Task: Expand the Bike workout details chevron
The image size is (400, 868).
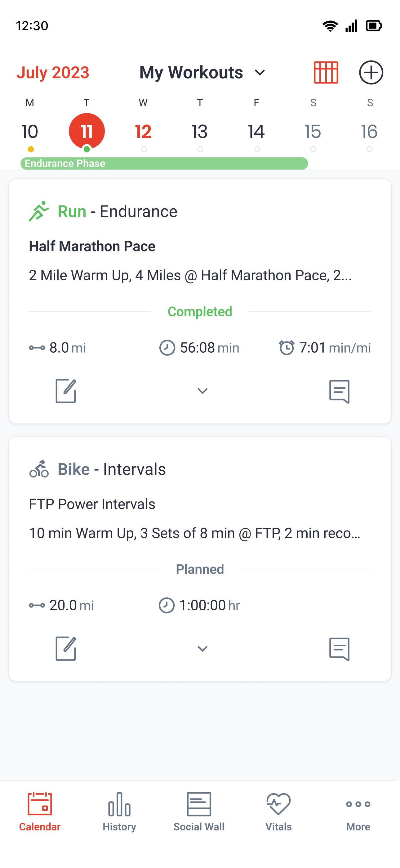Action: 202,649
